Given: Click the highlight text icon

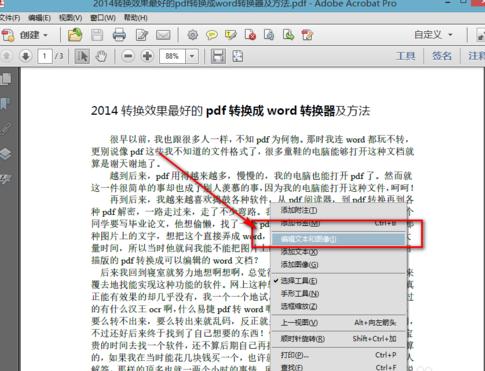Looking at the screenshot, I should pyautogui.click(x=231, y=35).
